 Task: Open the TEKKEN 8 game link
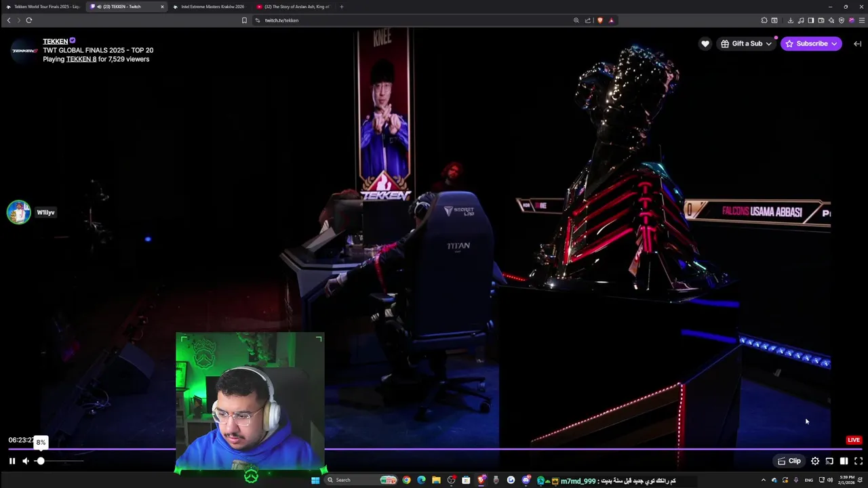(x=81, y=59)
